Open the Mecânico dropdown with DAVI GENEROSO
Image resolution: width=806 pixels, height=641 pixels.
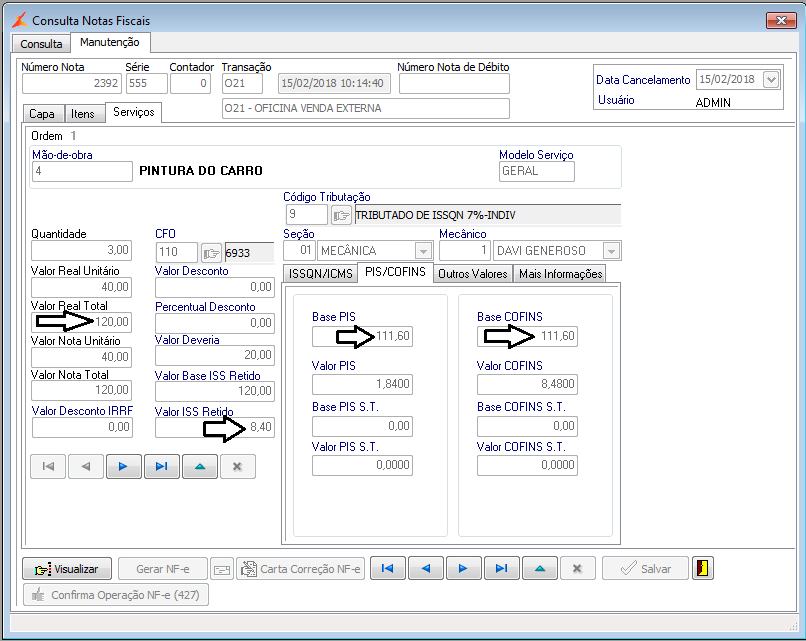click(611, 251)
